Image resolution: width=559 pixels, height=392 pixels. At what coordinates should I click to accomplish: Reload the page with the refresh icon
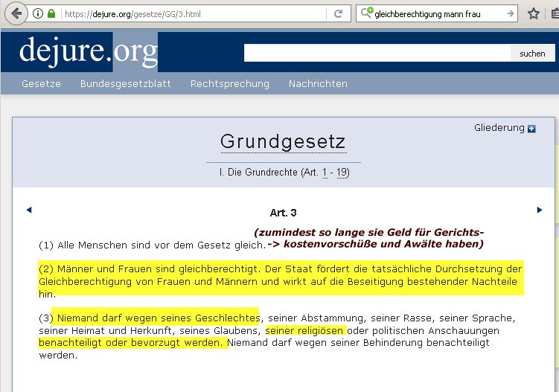[x=338, y=14]
